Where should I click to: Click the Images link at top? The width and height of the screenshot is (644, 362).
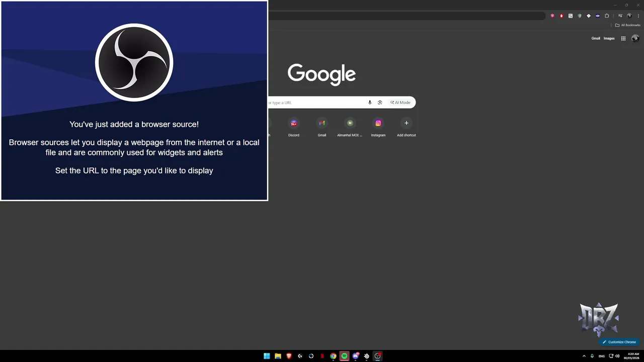(609, 38)
